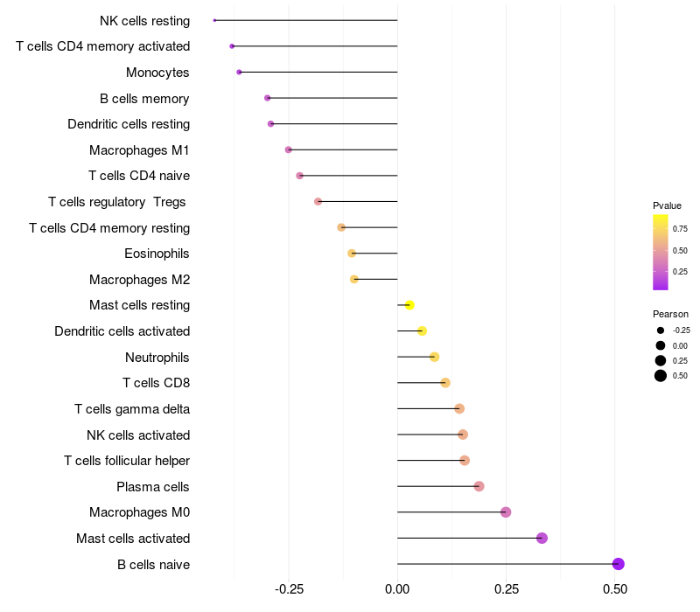Image resolution: width=700 pixels, height=612 pixels.
Task: Select the Monocytes lollipop dot
Action: [x=239, y=72]
